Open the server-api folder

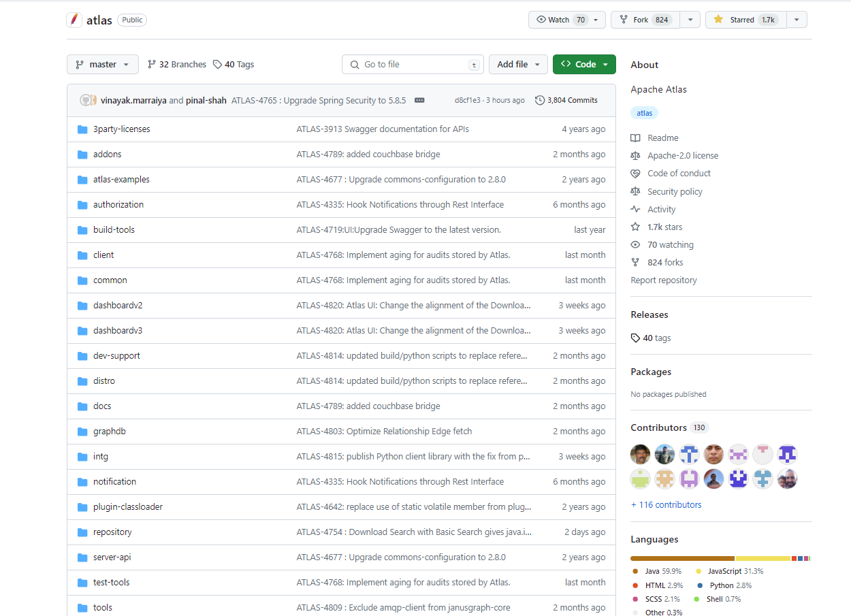click(x=112, y=557)
